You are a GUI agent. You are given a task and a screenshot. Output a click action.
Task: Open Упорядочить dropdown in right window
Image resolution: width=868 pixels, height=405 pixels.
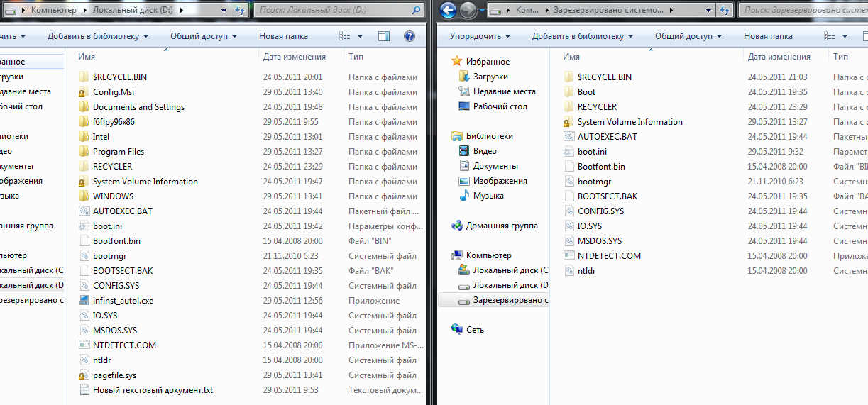pyautogui.click(x=480, y=36)
